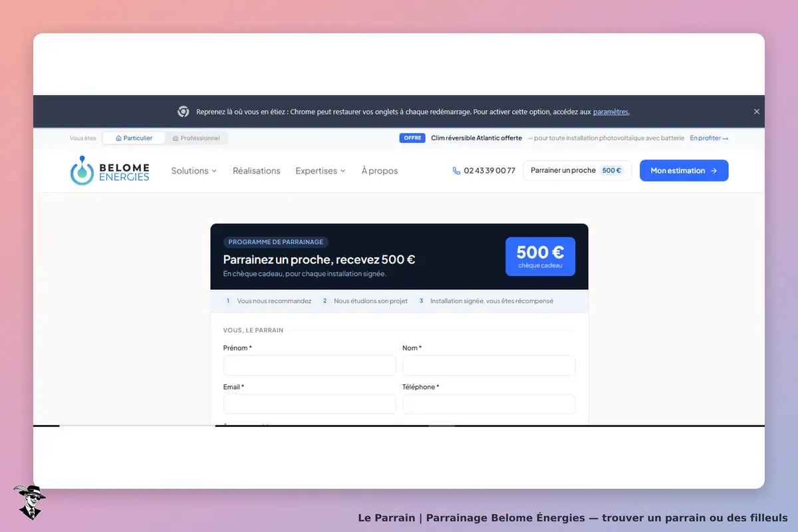
Task: Click the "VOUS, LE PARRAIN" section title
Action: 253,331
